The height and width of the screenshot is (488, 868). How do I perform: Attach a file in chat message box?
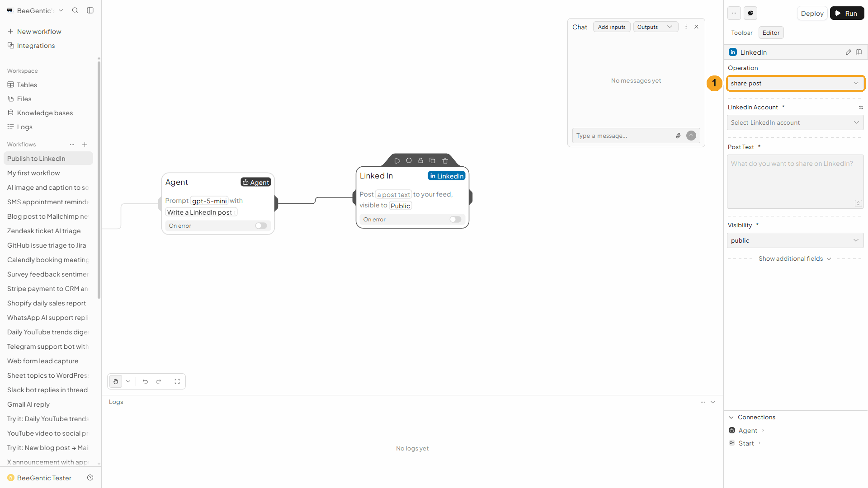678,136
